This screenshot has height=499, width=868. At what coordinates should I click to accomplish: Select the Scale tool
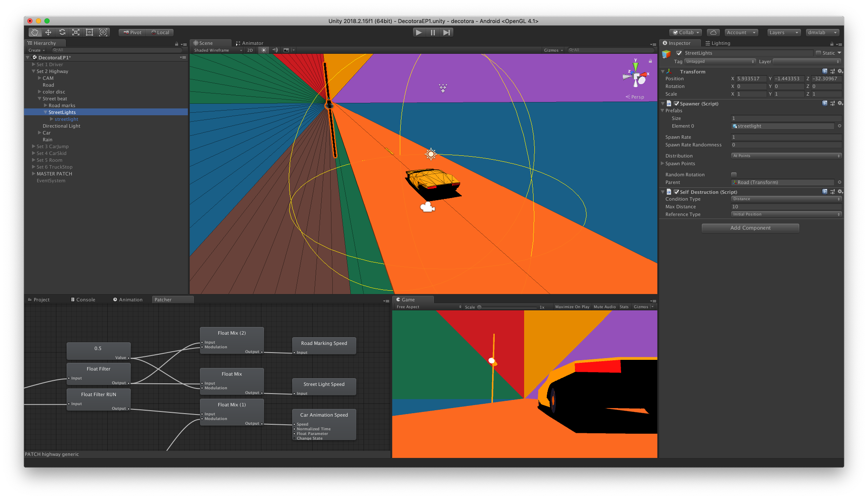coord(76,32)
